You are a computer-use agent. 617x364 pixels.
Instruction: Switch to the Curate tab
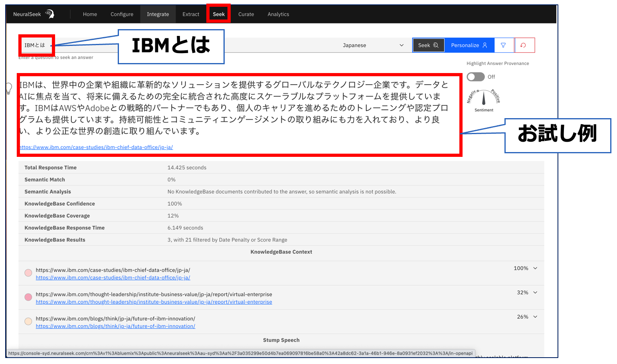246,14
